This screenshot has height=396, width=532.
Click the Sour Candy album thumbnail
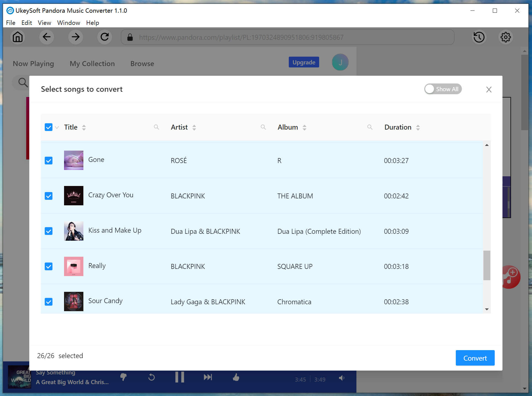pos(73,301)
